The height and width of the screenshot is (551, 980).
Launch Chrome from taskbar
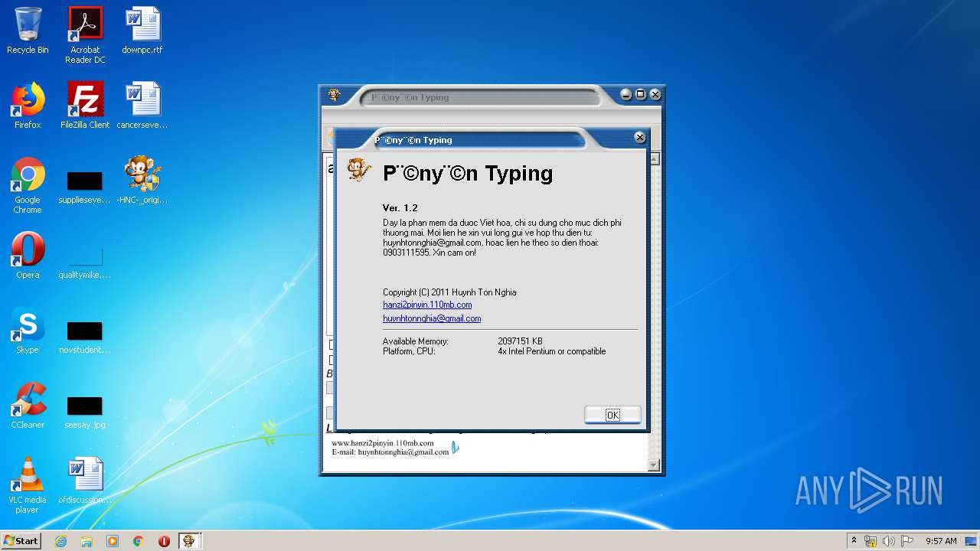coord(139,541)
